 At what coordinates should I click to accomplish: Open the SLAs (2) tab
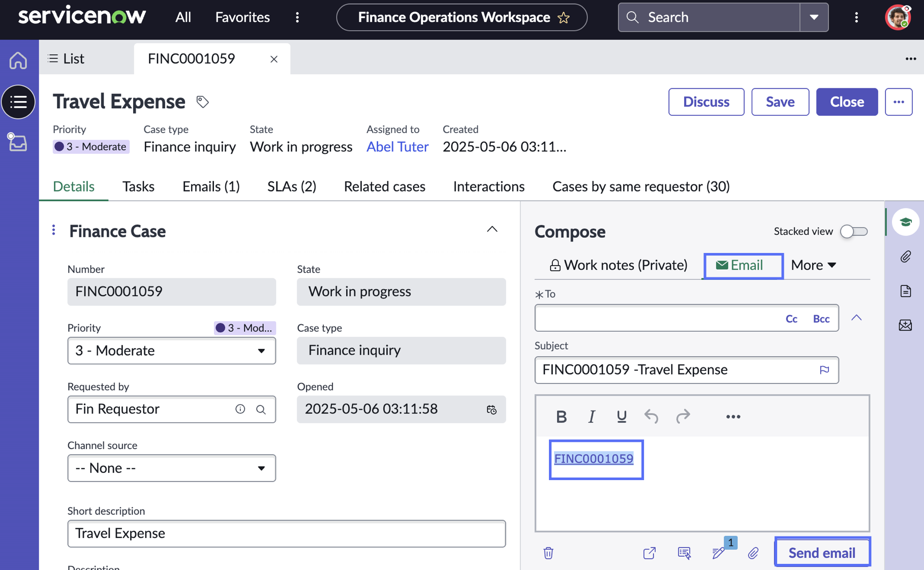[292, 186]
